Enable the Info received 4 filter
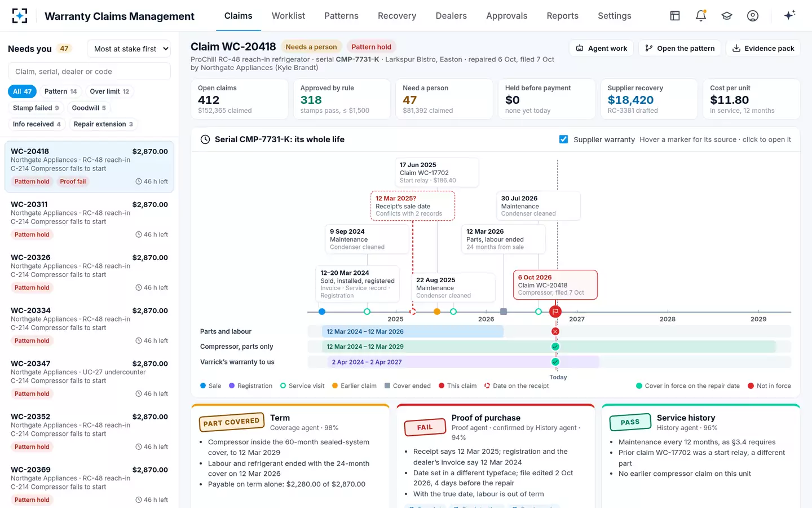Image resolution: width=812 pixels, height=508 pixels. point(37,124)
